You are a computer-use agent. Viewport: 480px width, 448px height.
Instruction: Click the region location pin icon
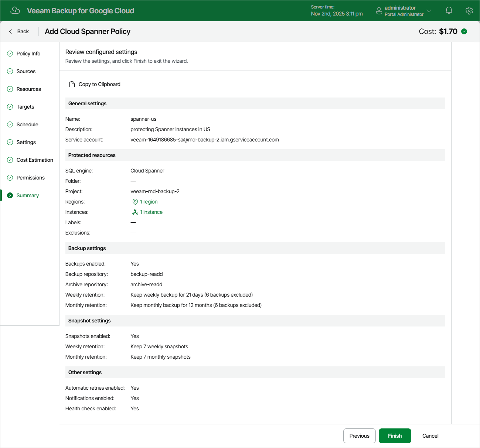coord(135,202)
